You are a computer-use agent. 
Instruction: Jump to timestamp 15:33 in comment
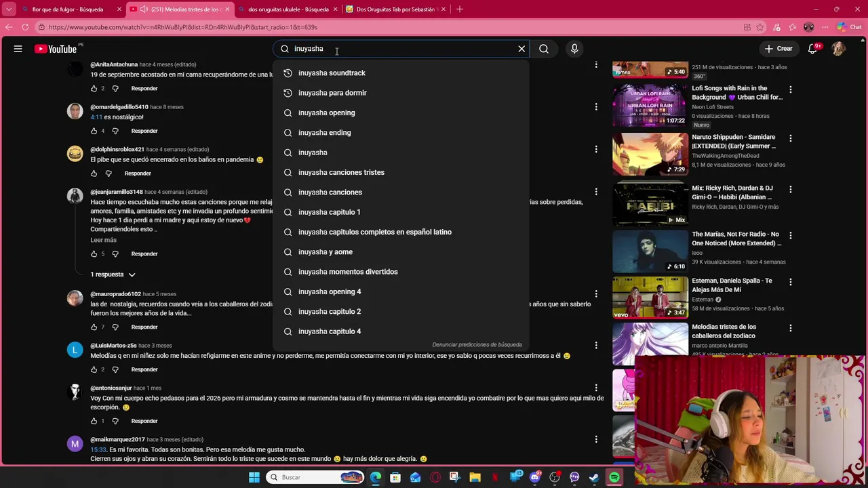[98, 449]
